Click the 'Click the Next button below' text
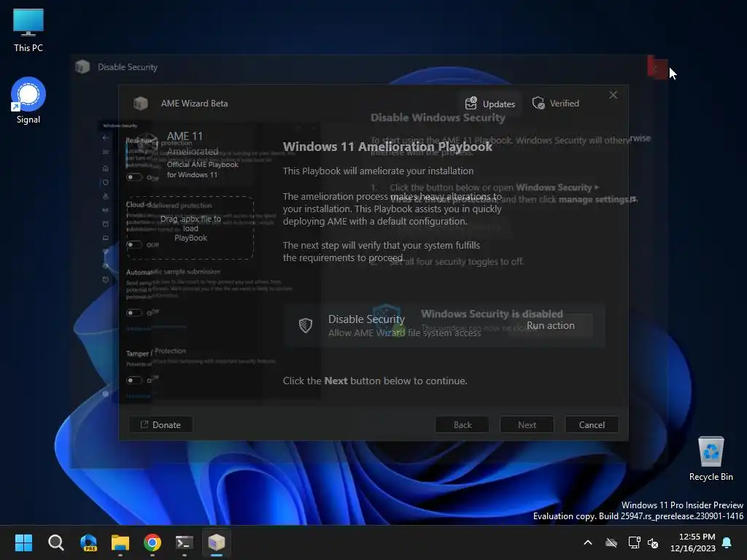The width and height of the screenshot is (747, 560). pyautogui.click(x=375, y=381)
